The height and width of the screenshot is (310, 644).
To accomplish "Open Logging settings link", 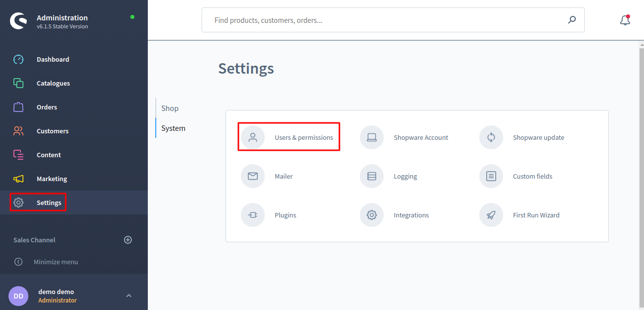I will (x=405, y=176).
